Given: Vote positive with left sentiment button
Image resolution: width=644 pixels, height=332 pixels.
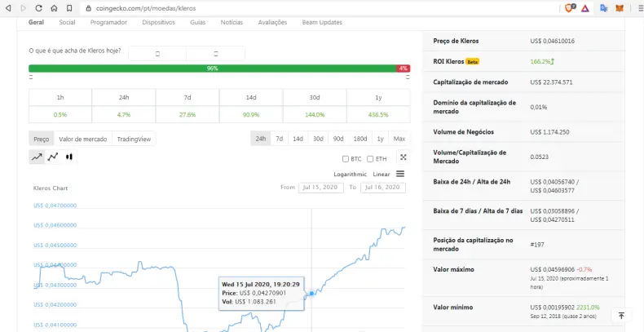Looking at the screenshot, I should (157, 53).
